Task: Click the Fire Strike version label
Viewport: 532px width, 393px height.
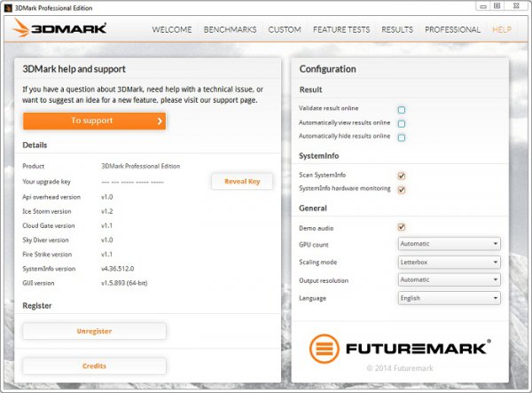Action: tap(47, 255)
